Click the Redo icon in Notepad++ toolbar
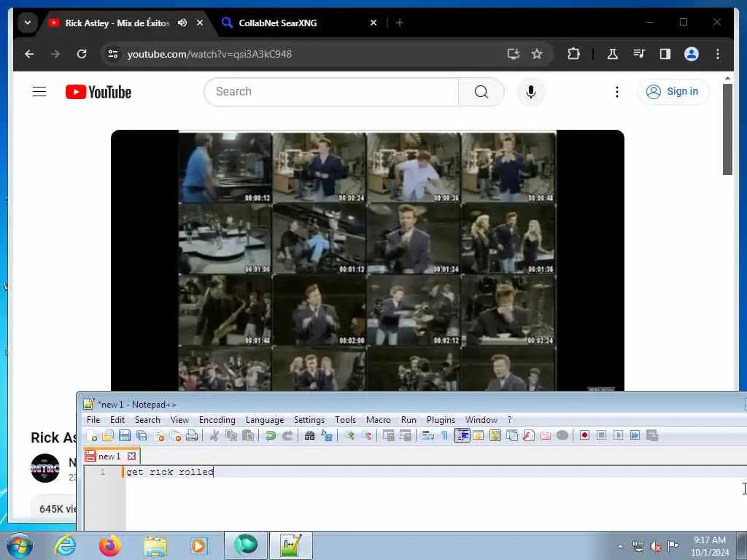The height and width of the screenshot is (560, 747). [x=287, y=436]
